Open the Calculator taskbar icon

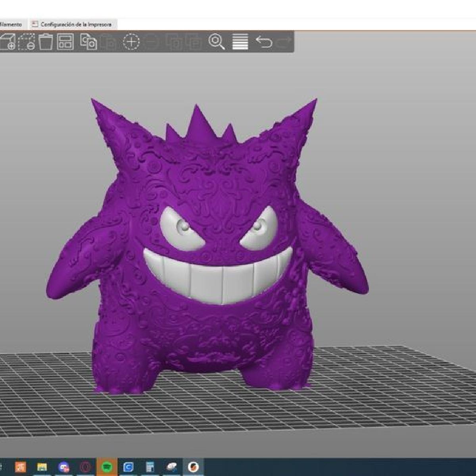150,467
